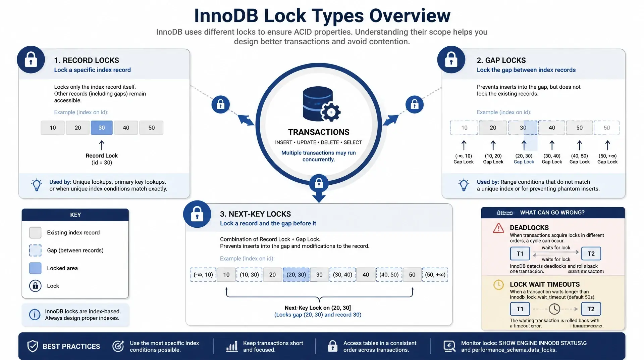Select the (50, +∞) gap in Next-Key example

435,275
